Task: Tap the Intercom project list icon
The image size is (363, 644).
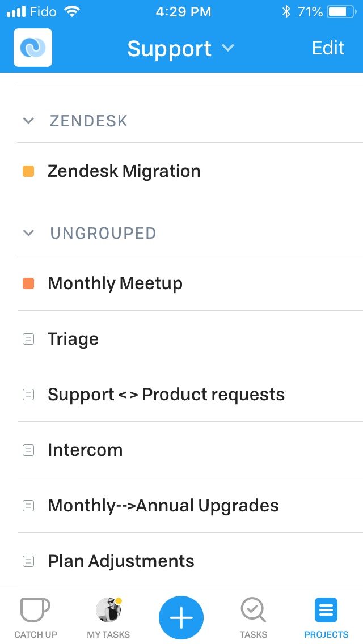Action: tap(28, 450)
